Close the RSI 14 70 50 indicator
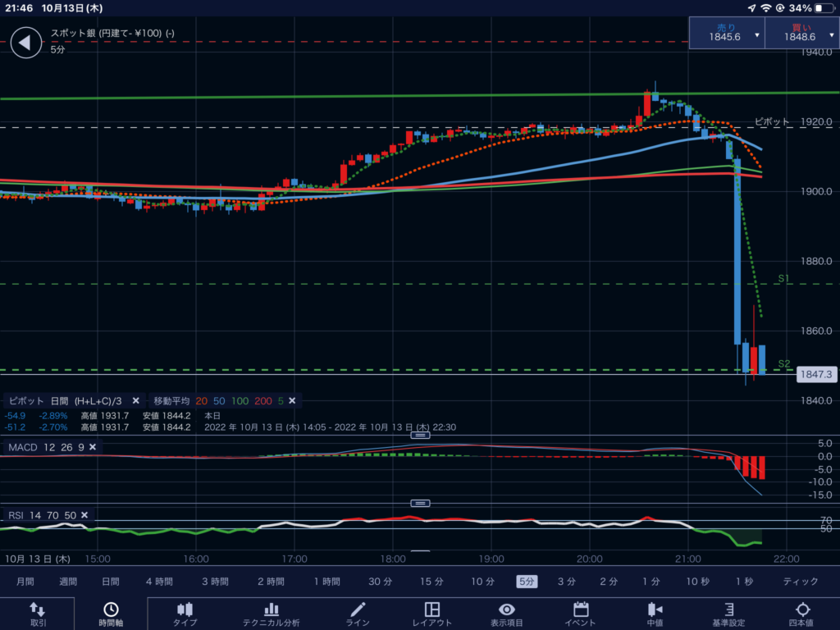The width and height of the screenshot is (840, 630). pyautogui.click(x=84, y=515)
